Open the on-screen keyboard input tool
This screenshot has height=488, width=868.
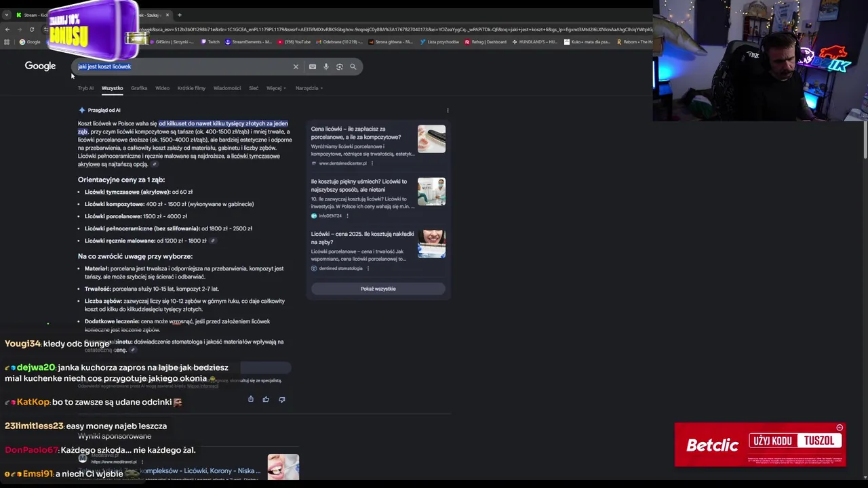[x=312, y=66]
